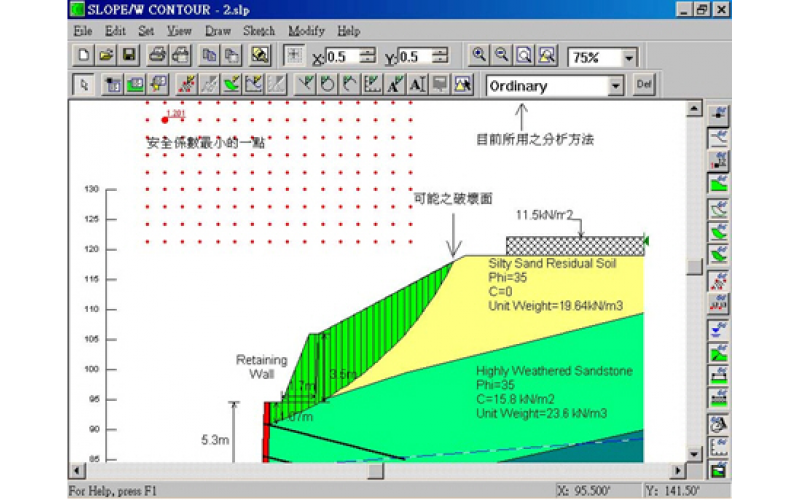800x500 pixels.
Task: Click the Def button
Action: [x=644, y=84]
